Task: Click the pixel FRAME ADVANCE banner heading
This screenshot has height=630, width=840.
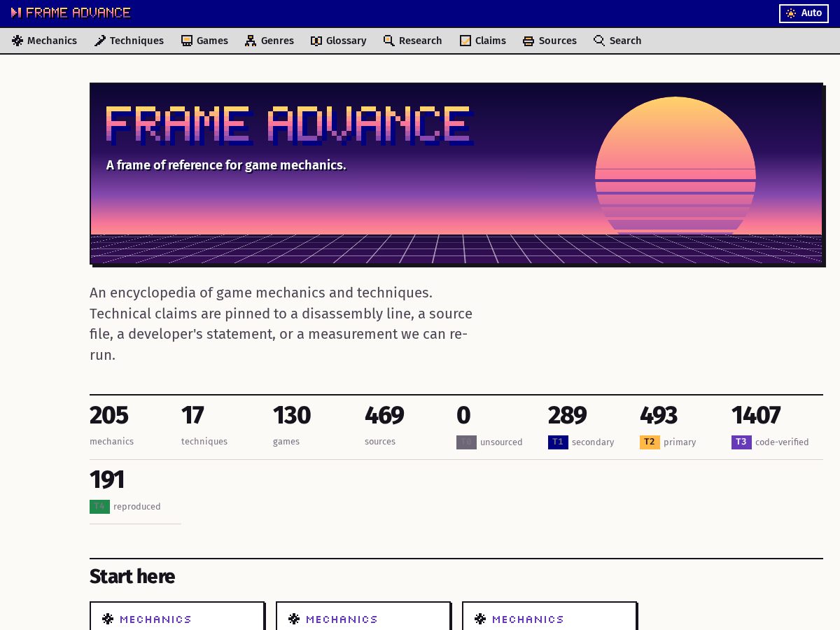Action: pyautogui.click(x=290, y=126)
